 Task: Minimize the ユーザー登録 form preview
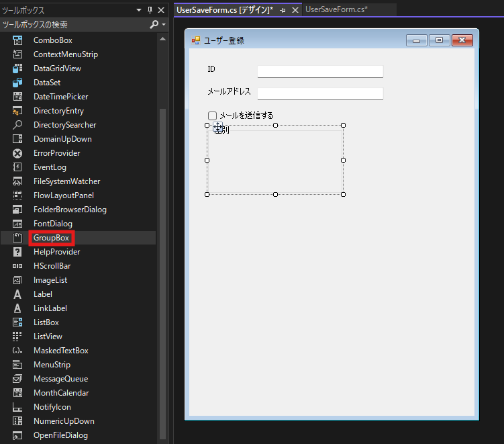416,40
